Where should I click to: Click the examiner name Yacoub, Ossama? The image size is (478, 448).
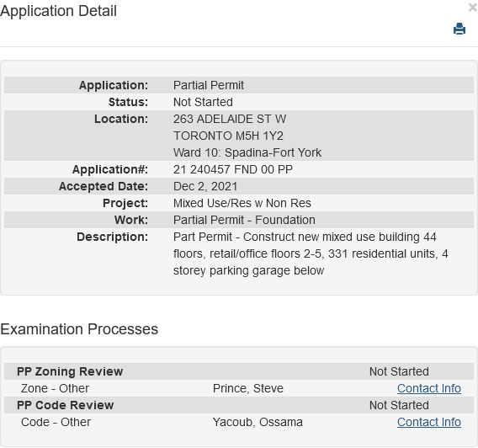click(x=258, y=422)
